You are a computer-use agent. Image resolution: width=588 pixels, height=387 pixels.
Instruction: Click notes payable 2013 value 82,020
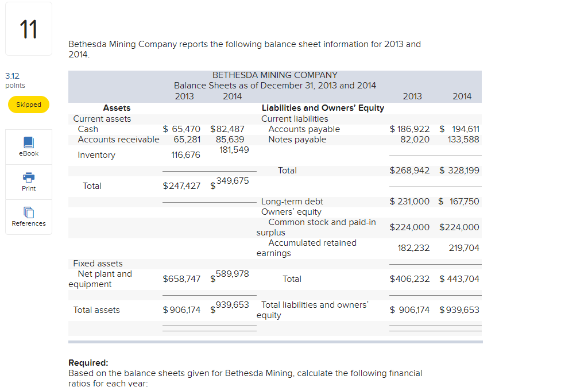(415, 140)
